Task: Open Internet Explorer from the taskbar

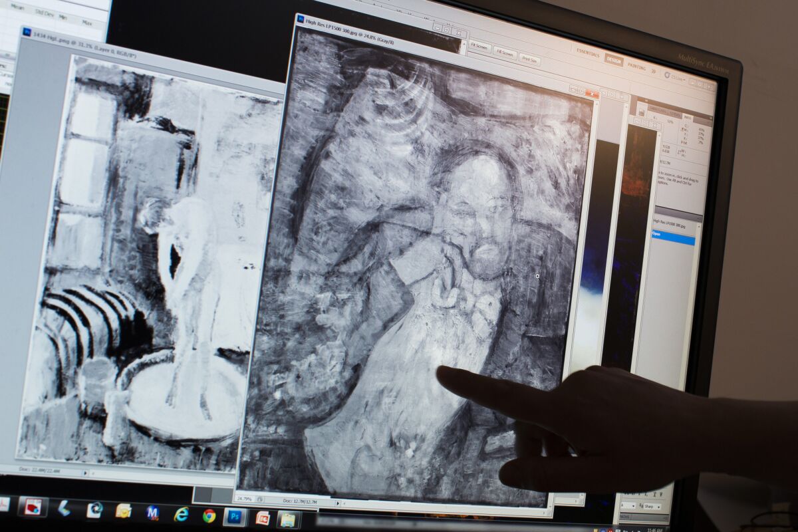Action: click(x=181, y=514)
